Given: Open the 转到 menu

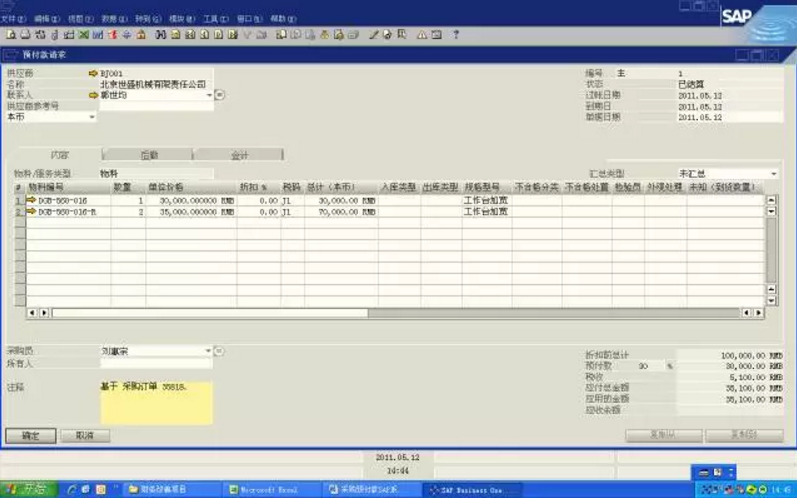Looking at the screenshot, I should point(148,19).
